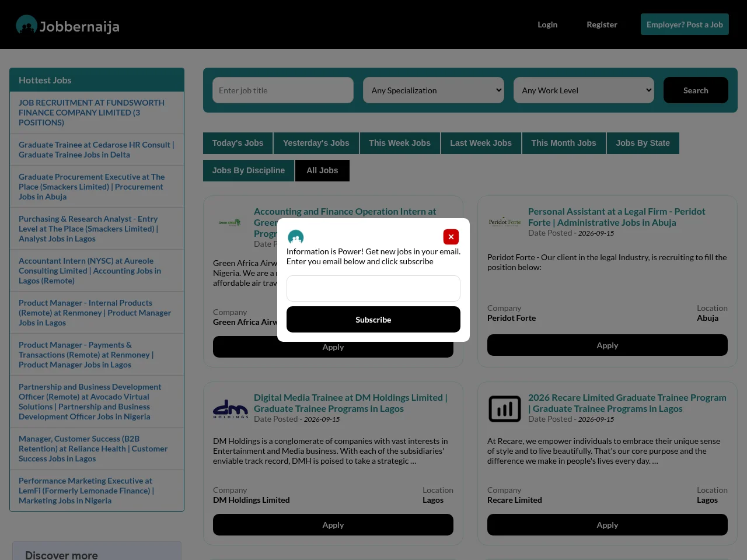Open the Any Work Level dropdown
747x560 pixels.
584,90
